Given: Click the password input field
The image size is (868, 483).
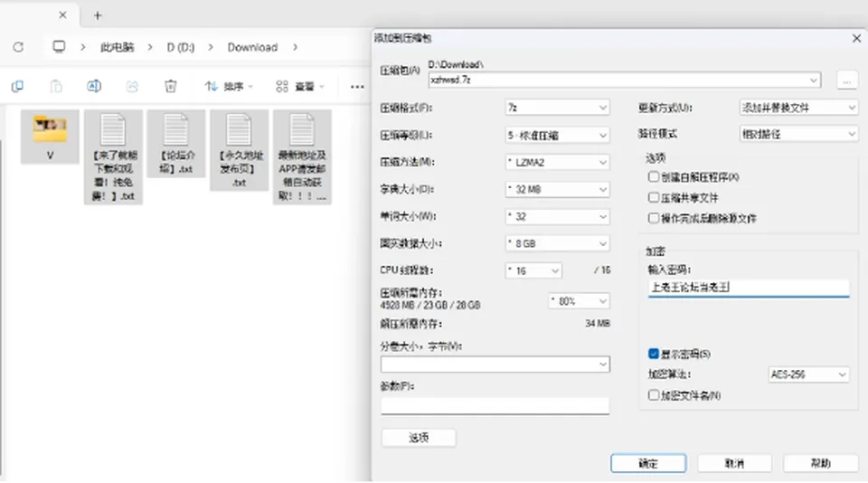Looking at the screenshot, I should pos(749,288).
